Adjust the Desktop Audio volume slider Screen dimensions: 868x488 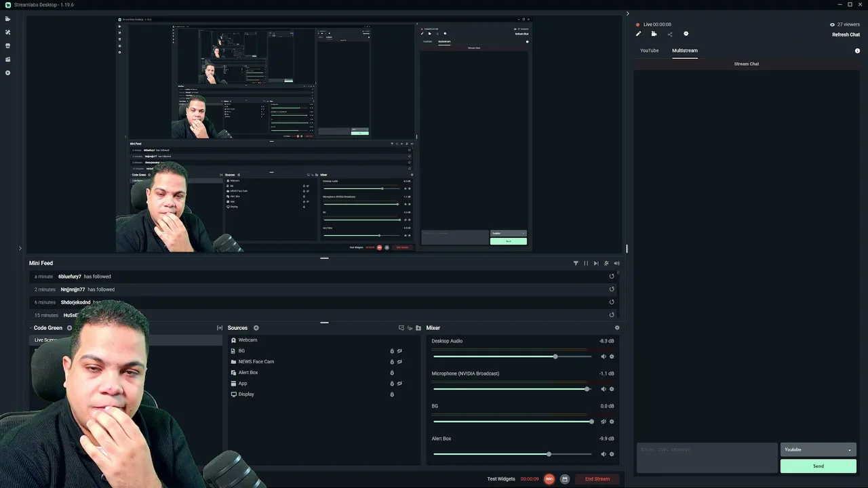pyautogui.click(x=512, y=357)
